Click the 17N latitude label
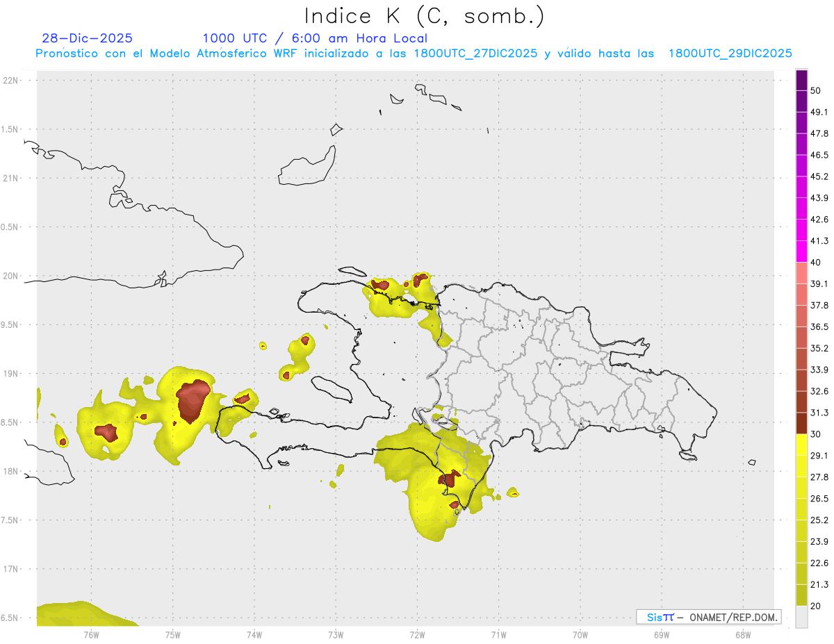 click(10, 569)
